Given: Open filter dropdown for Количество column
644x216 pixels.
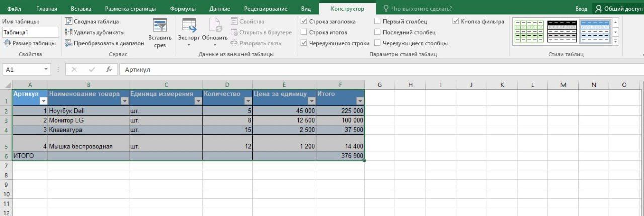Looking at the screenshot, I should tap(248, 101).
